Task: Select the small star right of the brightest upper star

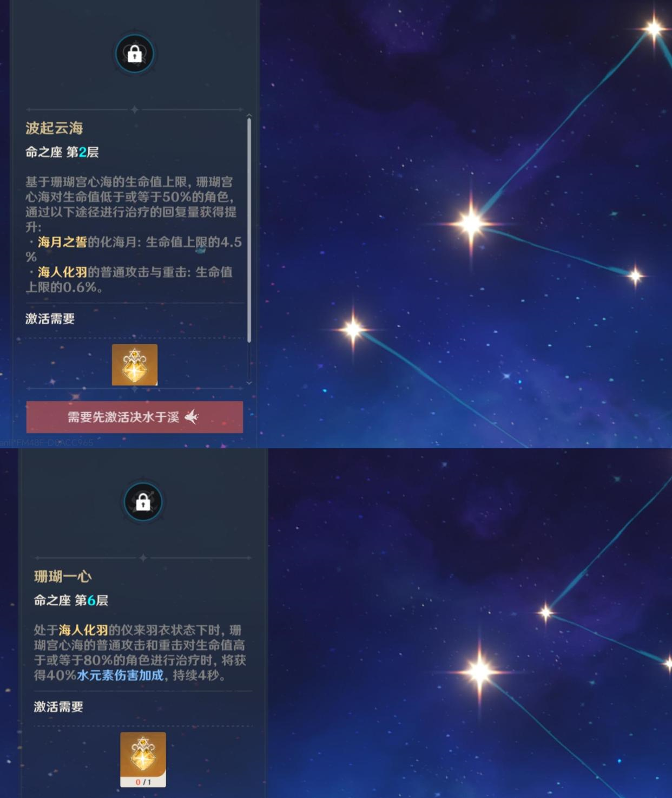Action: click(x=635, y=276)
